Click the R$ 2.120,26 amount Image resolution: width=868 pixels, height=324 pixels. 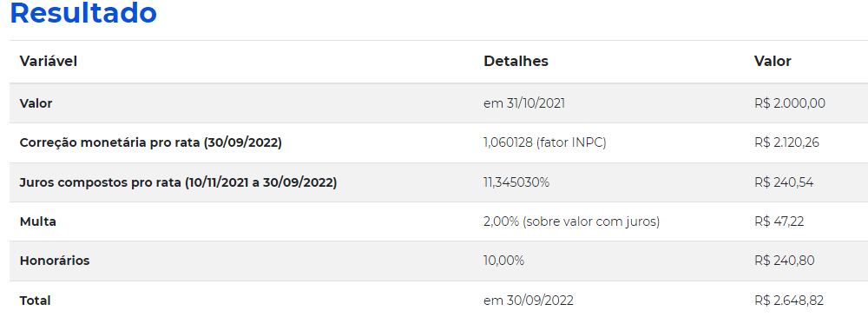[786, 143]
